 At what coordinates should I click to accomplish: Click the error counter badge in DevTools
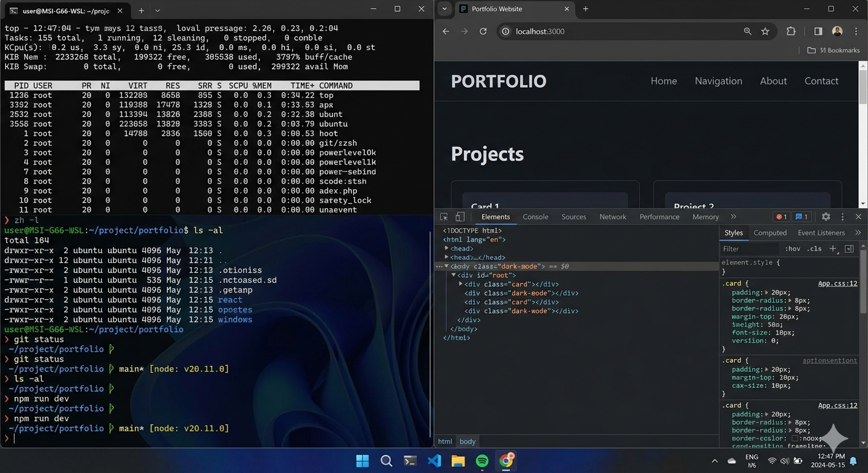(780, 216)
